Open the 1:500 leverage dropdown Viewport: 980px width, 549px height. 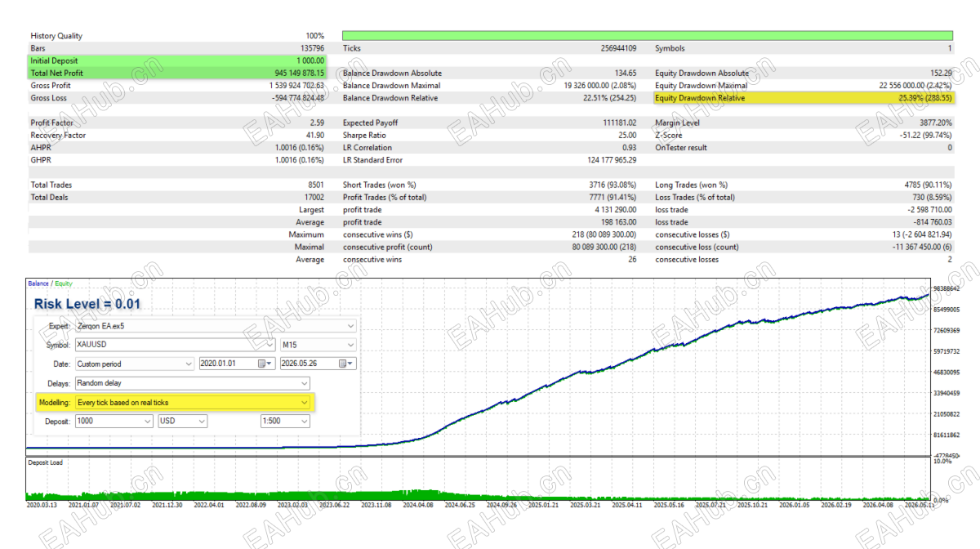pos(285,422)
